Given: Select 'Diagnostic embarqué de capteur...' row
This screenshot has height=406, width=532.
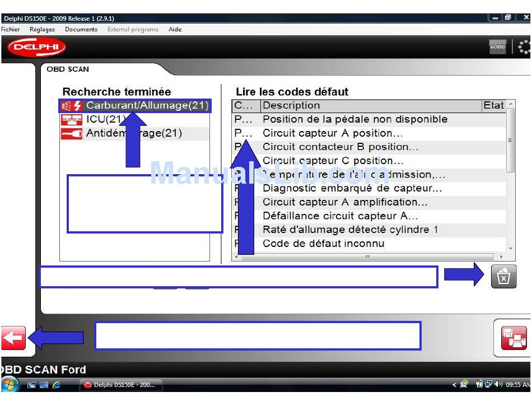Looking at the screenshot, I should (369, 188).
